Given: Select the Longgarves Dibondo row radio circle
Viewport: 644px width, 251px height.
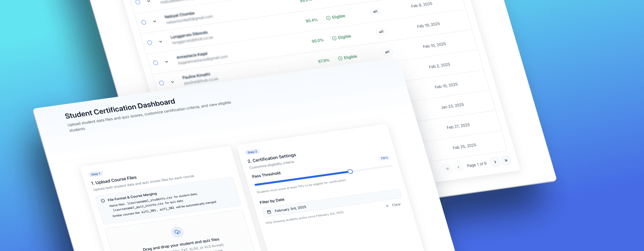Looking at the screenshot, I should (x=150, y=43).
